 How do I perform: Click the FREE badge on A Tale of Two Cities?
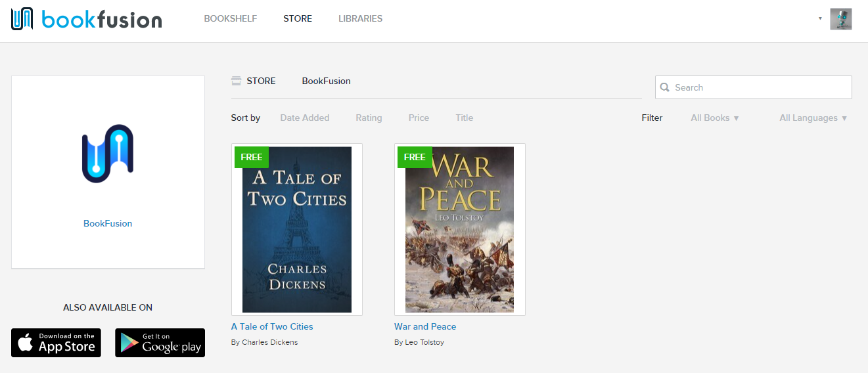point(252,157)
